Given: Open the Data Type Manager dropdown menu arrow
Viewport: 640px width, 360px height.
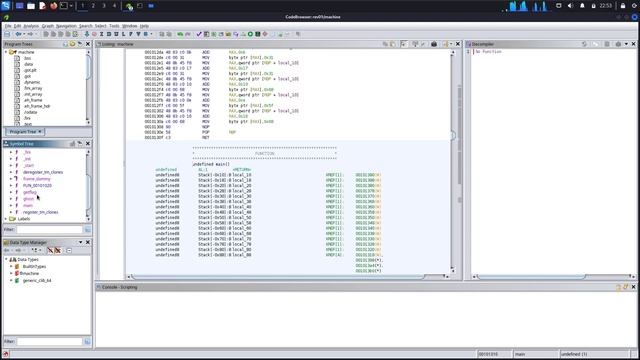Looking at the screenshot, I should pos(80,242).
